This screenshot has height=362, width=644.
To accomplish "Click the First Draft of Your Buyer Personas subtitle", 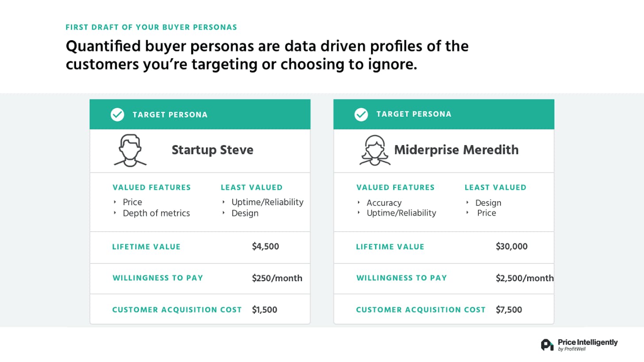I will (151, 27).
